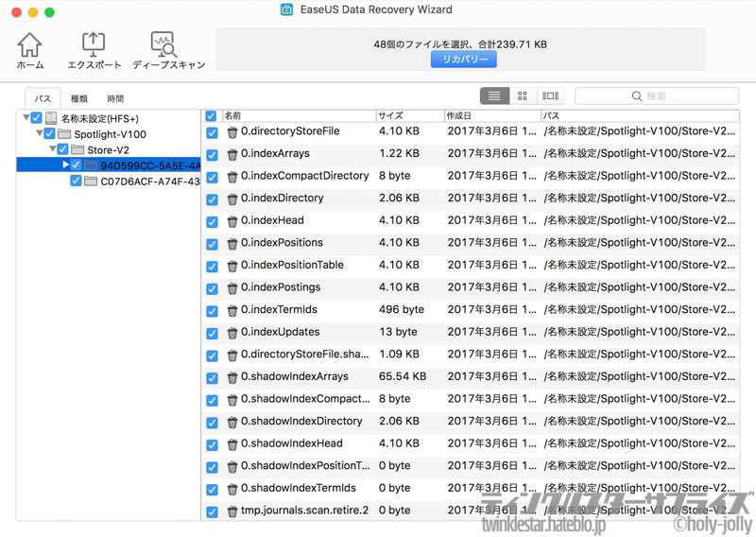Open the 時間 (Time) tab
Image resolution: width=756 pixels, height=537 pixels.
click(x=115, y=99)
